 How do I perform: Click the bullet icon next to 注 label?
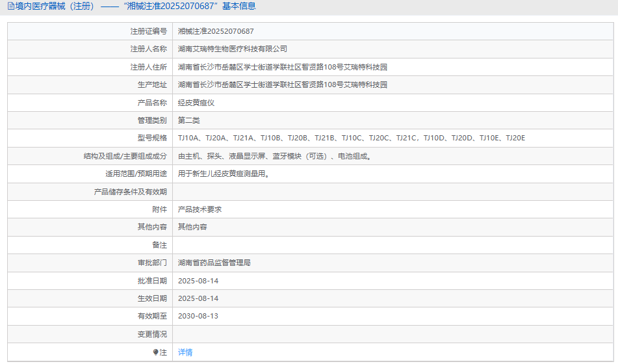tap(156, 352)
